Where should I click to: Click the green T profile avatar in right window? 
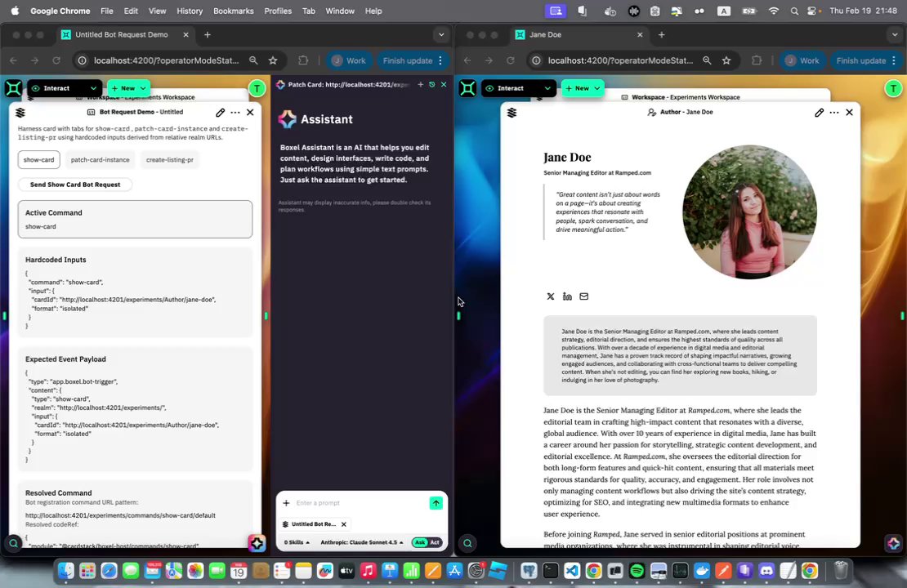pos(893,88)
